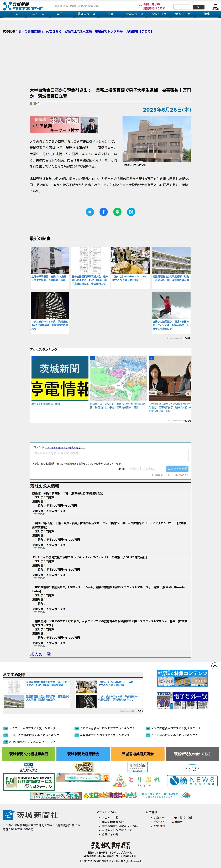Open the next article link about 懇親会トラブル

[x=85, y=31]
